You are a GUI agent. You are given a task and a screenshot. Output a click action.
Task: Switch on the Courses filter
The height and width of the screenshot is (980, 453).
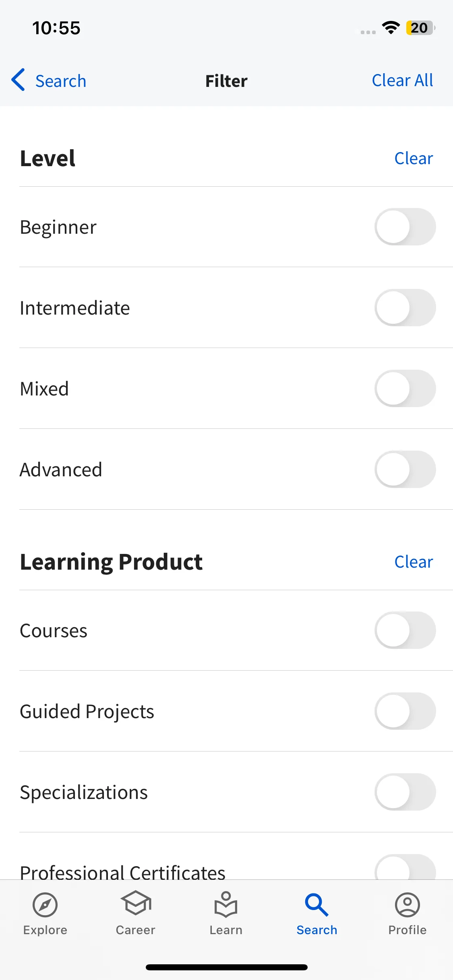tap(405, 630)
